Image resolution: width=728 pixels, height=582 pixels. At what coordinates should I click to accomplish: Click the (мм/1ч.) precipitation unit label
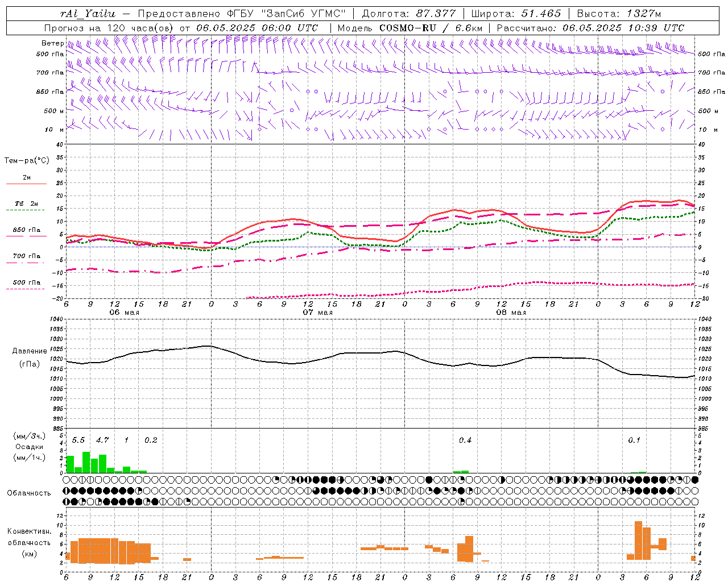coord(30,457)
